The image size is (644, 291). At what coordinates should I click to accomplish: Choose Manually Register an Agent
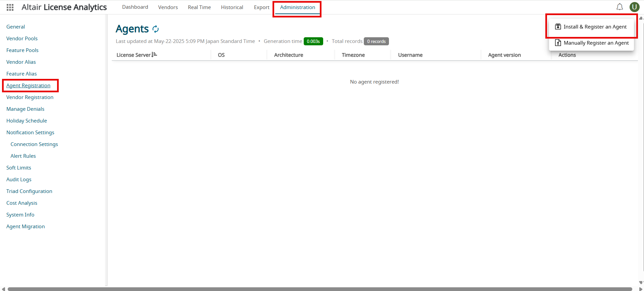[591, 43]
